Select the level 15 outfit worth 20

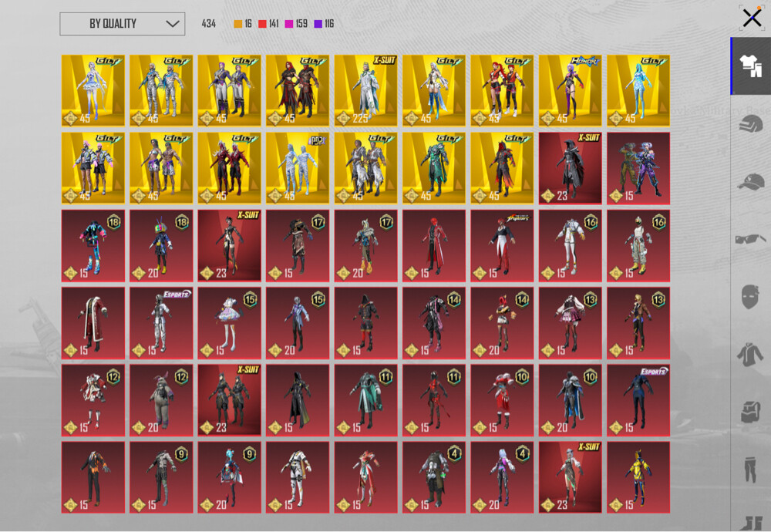(298, 322)
